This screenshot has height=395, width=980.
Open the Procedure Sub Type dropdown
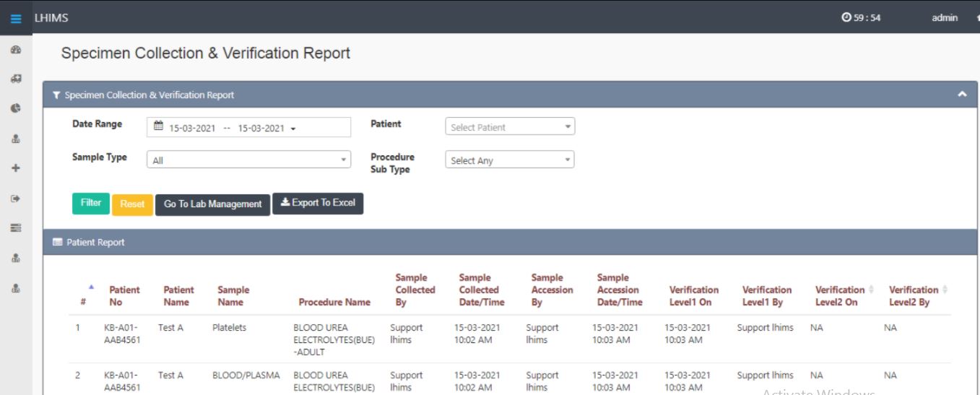pyautogui.click(x=509, y=160)
